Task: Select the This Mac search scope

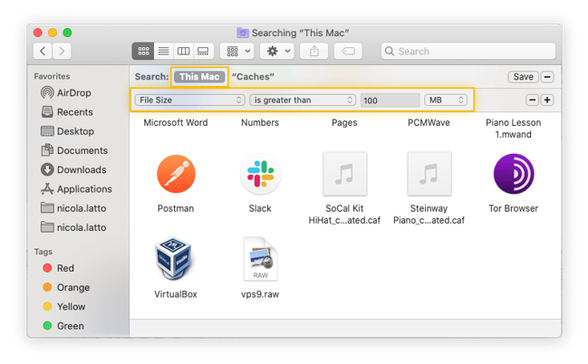Action: pos(199,76)
